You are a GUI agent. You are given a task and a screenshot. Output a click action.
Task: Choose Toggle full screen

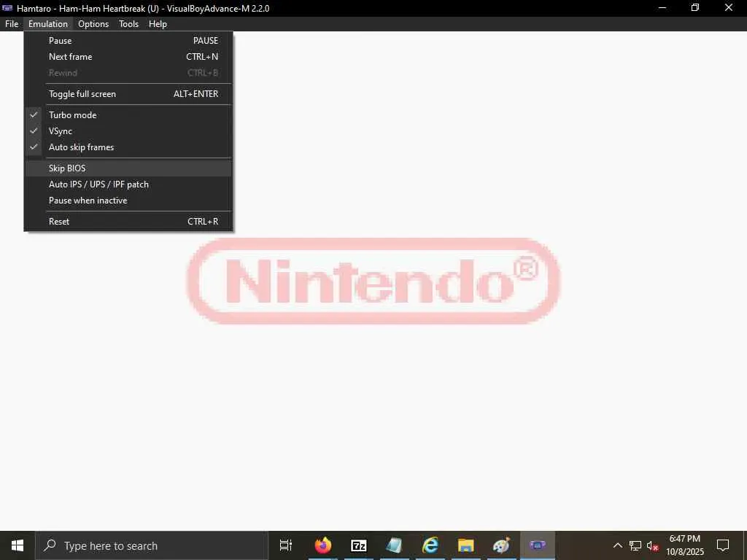(x=128, y=94)
